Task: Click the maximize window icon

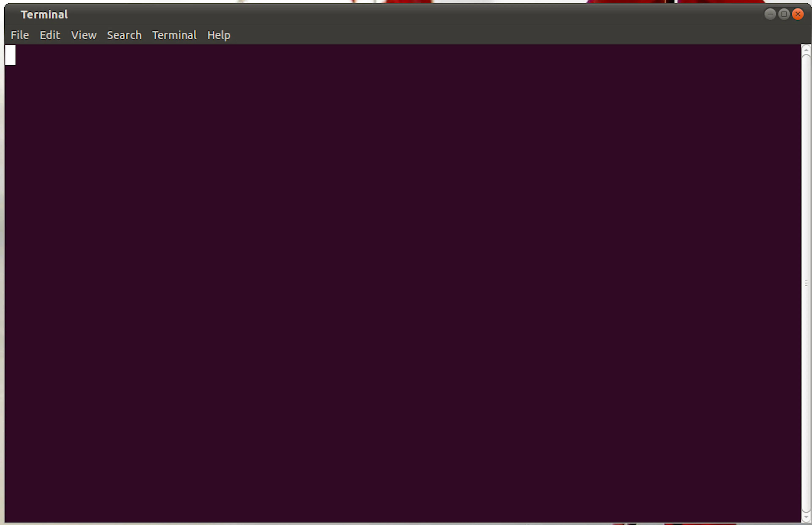Action: coord(784,14)
